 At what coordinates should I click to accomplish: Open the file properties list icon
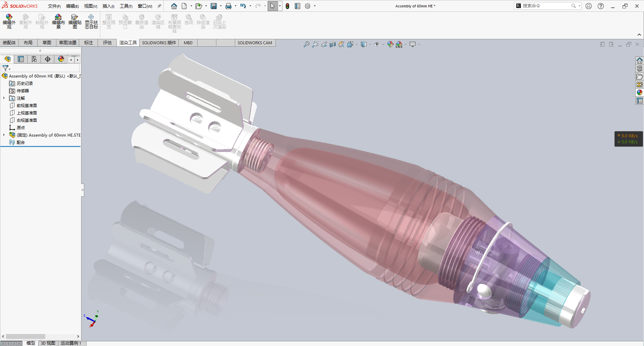click(298, 6)
